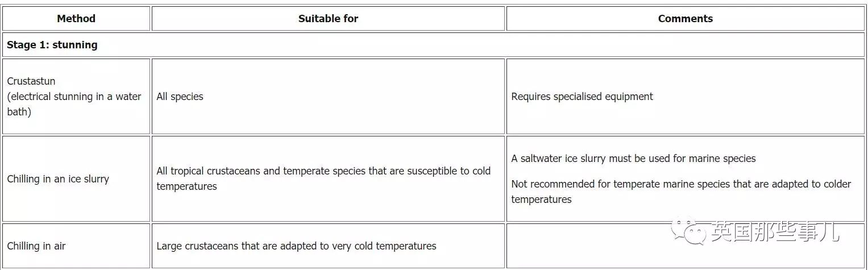Click the Suitable for column header
The height and width of the screenshot is (270, 868).
click(x=328, y=19)
